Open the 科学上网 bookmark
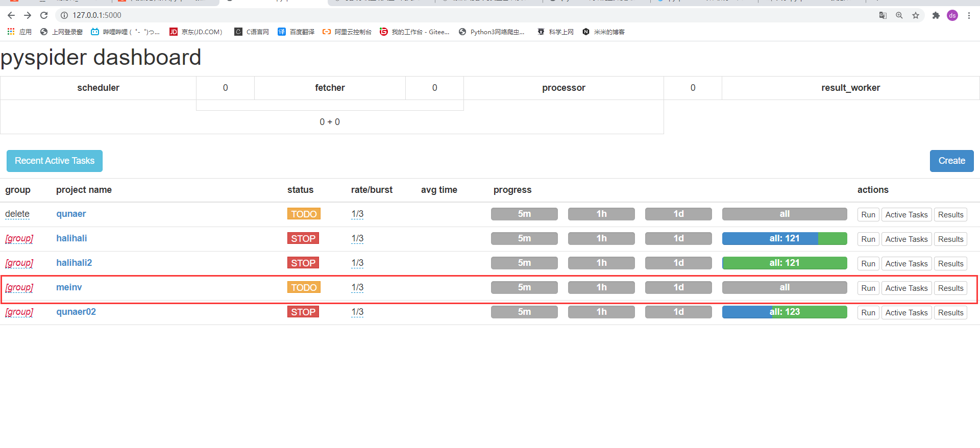This screenshot has width=980, height=448. click(x=555, y=32)
